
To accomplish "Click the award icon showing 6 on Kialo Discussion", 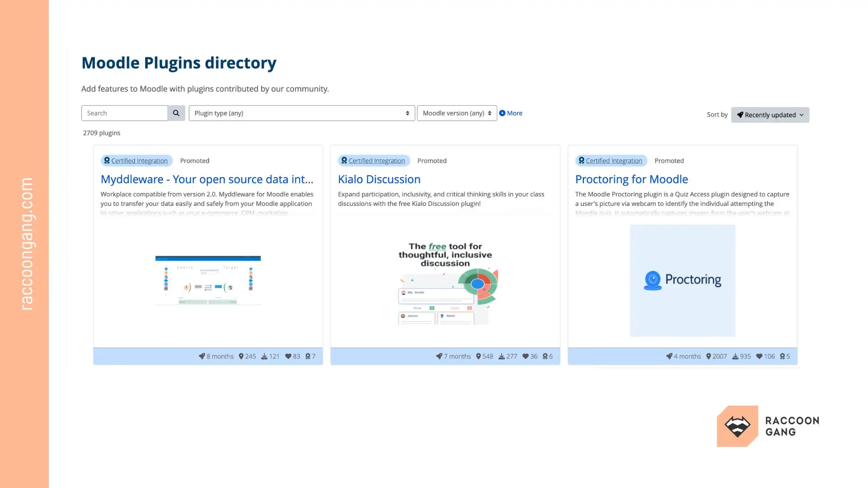I will point(545,356).
